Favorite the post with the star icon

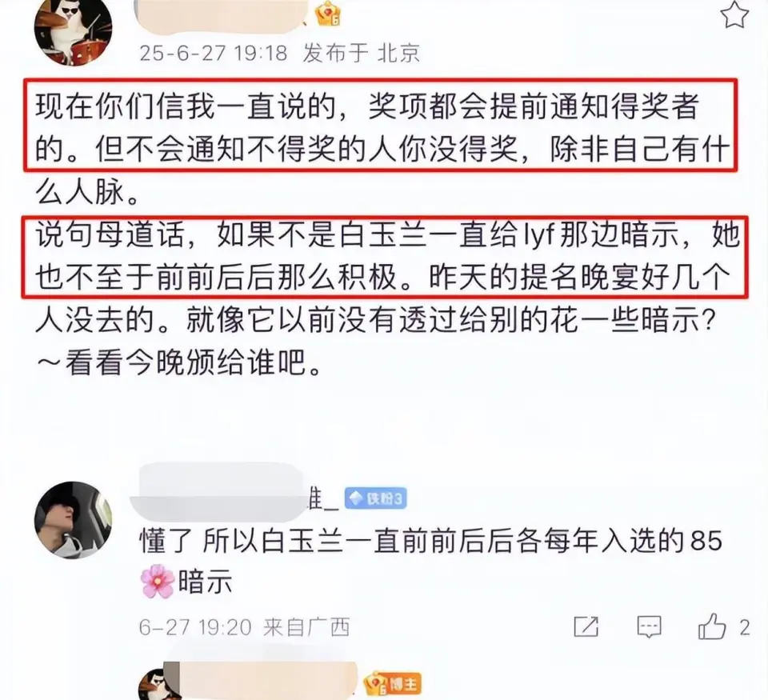[734, 14]
